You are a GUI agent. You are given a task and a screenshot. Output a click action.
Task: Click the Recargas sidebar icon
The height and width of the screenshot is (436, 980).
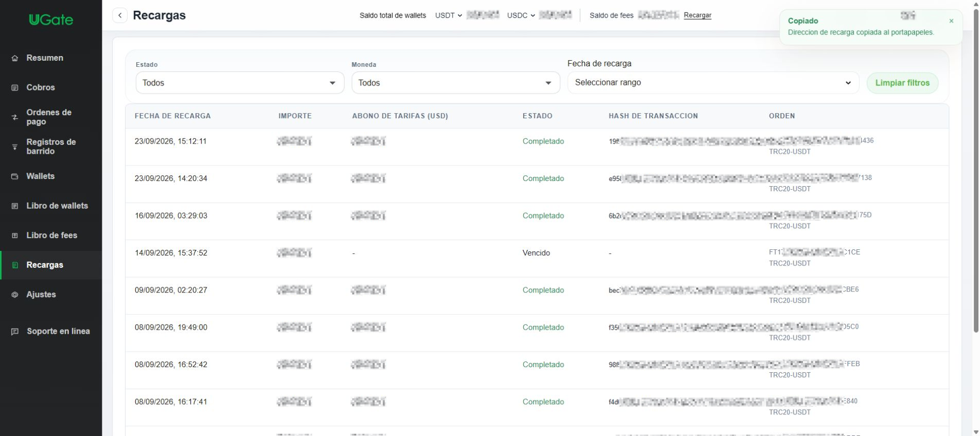point(15,265)
